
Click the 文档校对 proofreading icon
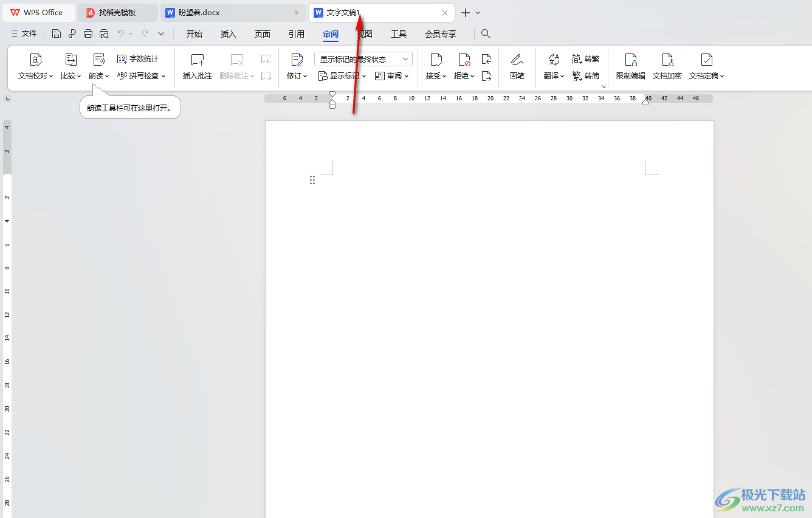pos(36,60)
